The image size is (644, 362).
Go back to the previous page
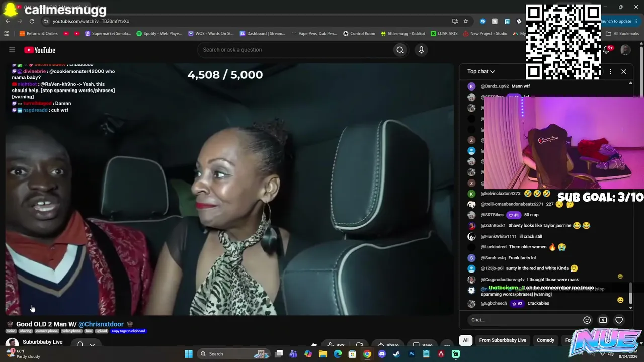[8, 21]
